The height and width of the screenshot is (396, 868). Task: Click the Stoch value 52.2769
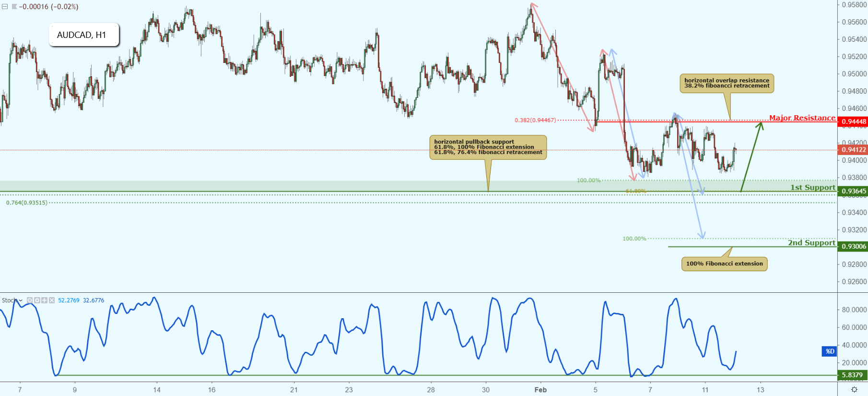coord(69,300)
